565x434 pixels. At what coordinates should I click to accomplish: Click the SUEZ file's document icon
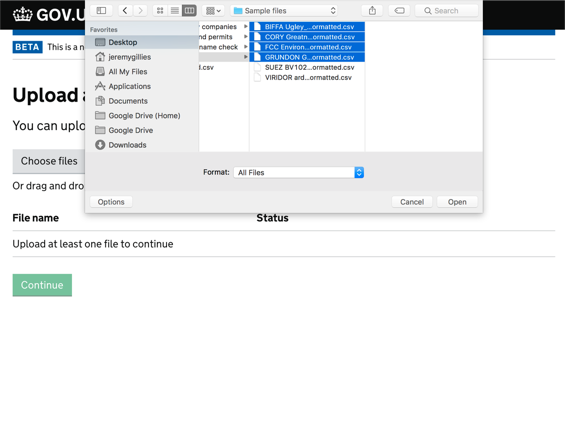pos(257,67)
